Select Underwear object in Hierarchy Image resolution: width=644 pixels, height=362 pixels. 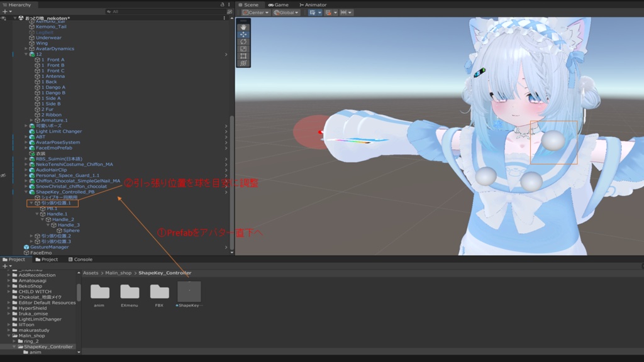click(x=48, y=38)
